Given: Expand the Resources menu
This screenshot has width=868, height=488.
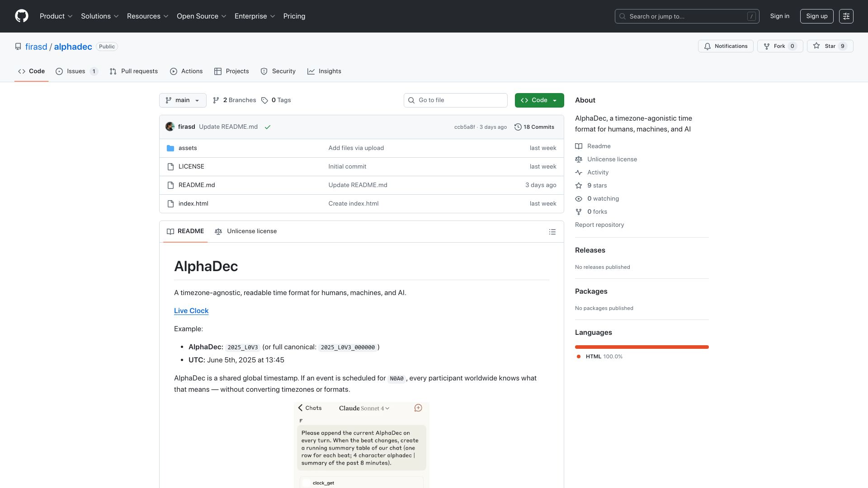Looking at the screenshot, I should point(148,16).
